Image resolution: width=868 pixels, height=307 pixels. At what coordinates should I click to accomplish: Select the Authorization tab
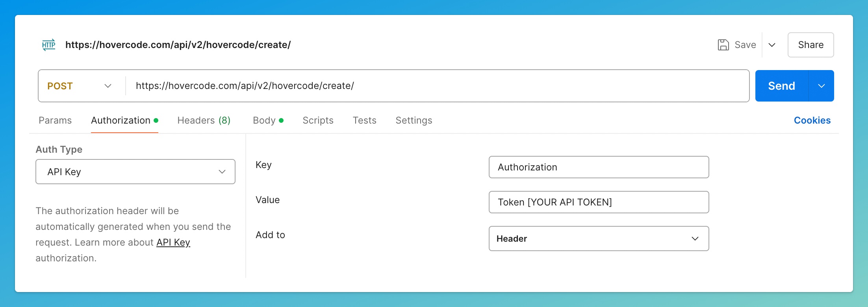click(x=124, y=120)
